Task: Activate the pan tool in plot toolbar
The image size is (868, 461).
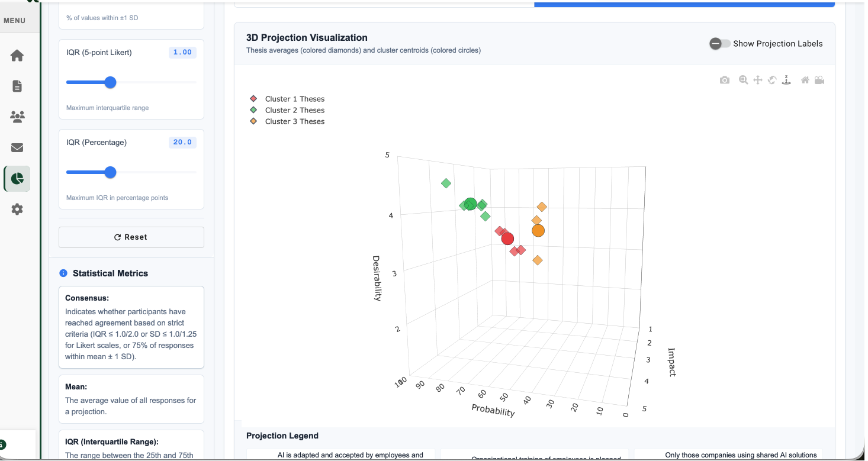Action: (758, 80)
